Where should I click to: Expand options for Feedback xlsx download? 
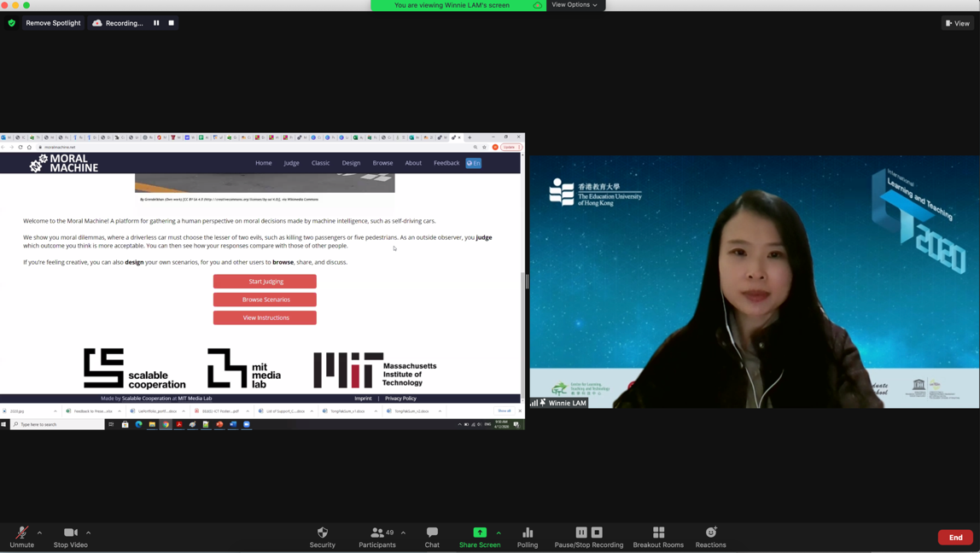pyautogui.click(x=120, y=411)
